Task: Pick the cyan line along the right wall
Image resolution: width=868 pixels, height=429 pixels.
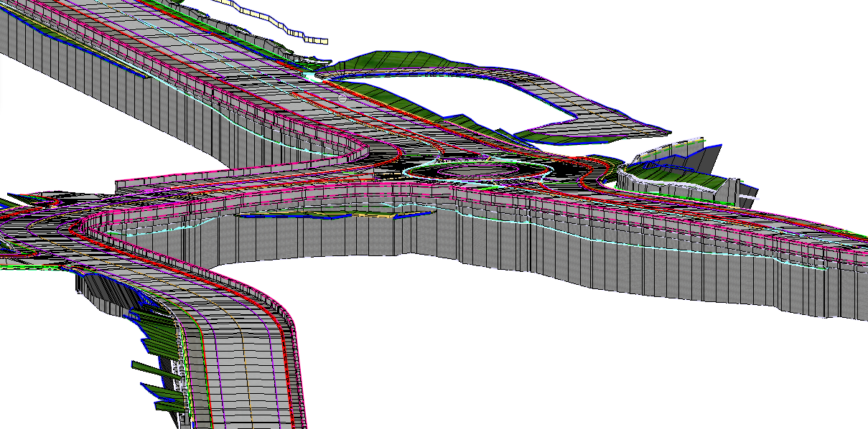Action: click(x=646, y=247)
